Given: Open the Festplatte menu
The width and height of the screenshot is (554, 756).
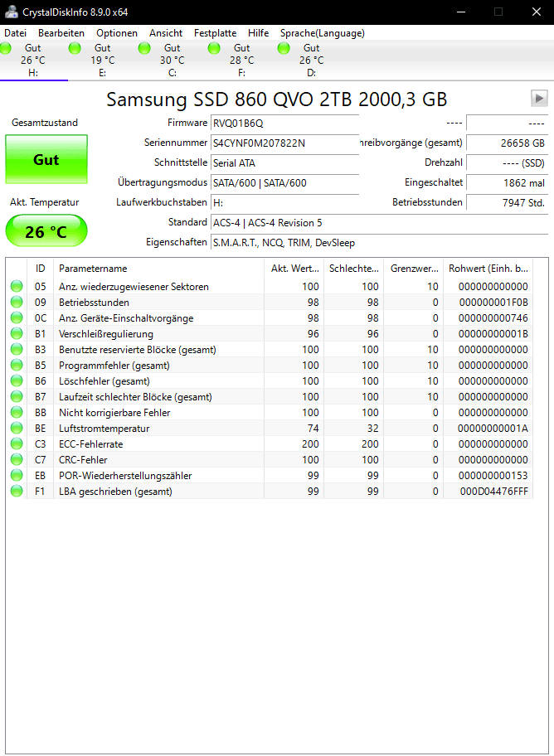Looking at the screenshot, I should [216, 33].
